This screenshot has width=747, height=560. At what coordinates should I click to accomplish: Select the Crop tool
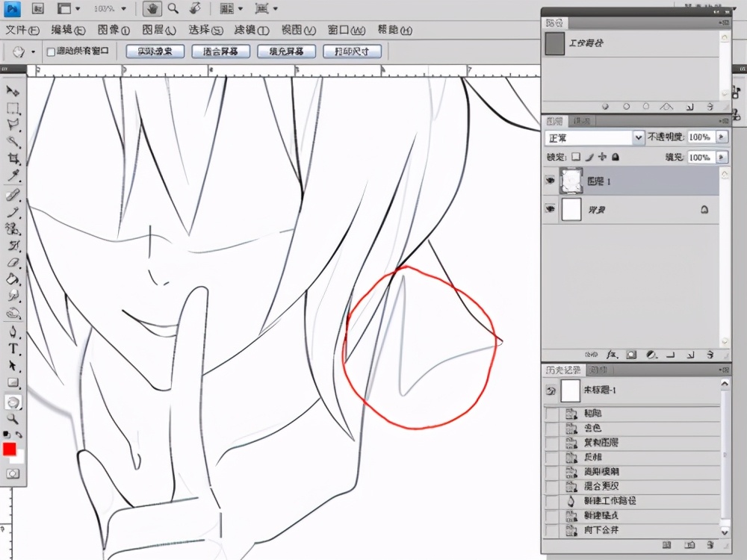tap(13, 159)
